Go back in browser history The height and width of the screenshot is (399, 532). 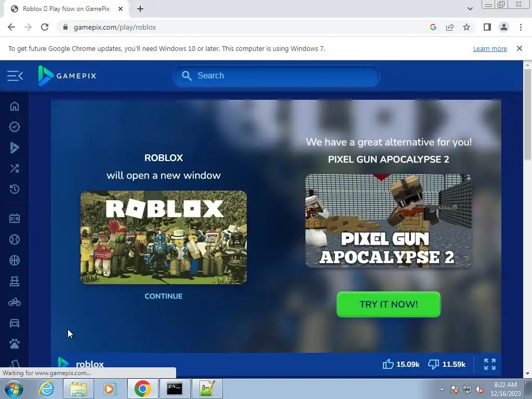coord(11,27)
